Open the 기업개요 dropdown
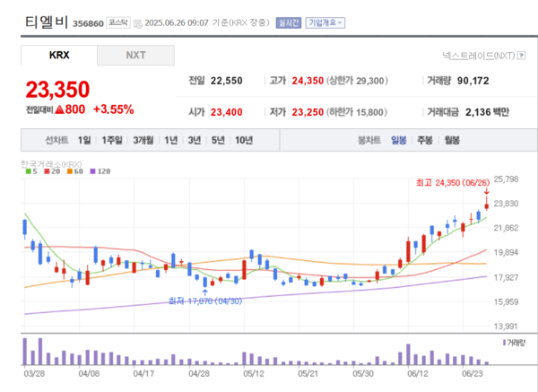The image size is (538, 392). coord(325,23)
